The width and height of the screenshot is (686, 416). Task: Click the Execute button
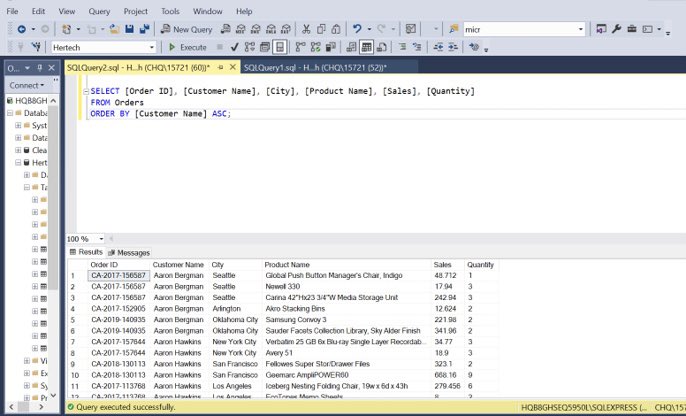188,47
